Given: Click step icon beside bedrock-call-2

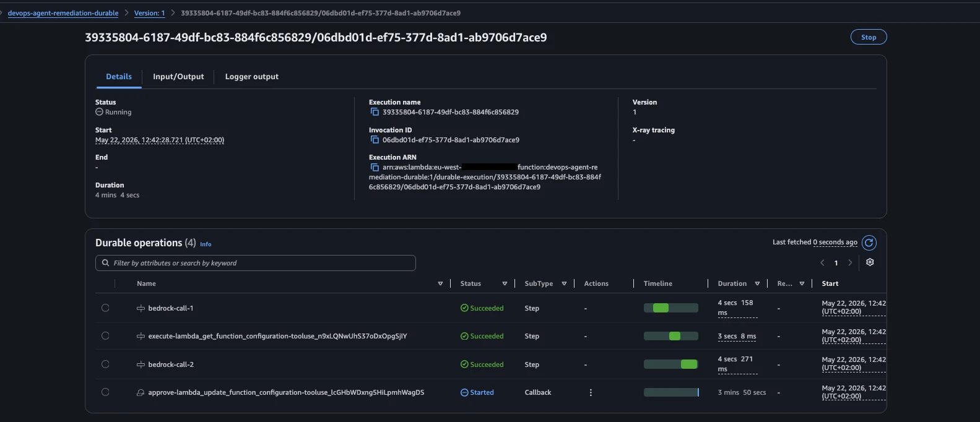Looking at the screenshot, I should pos(141,364).
